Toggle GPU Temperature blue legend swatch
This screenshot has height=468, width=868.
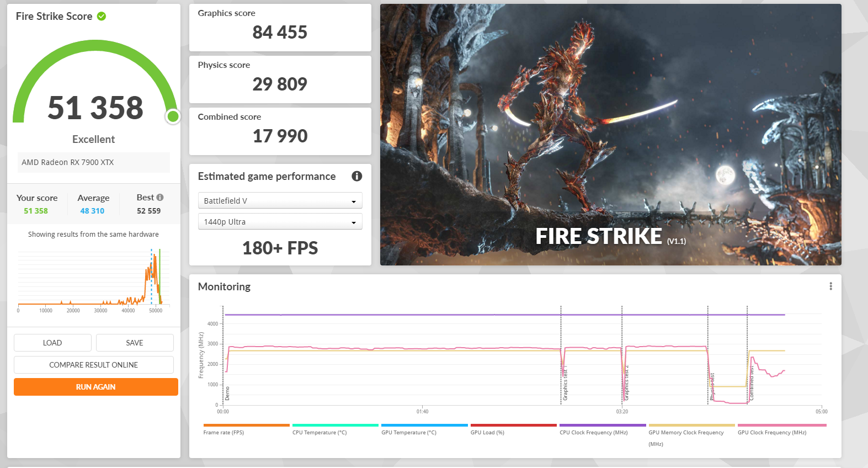click(x=424, y=425)
